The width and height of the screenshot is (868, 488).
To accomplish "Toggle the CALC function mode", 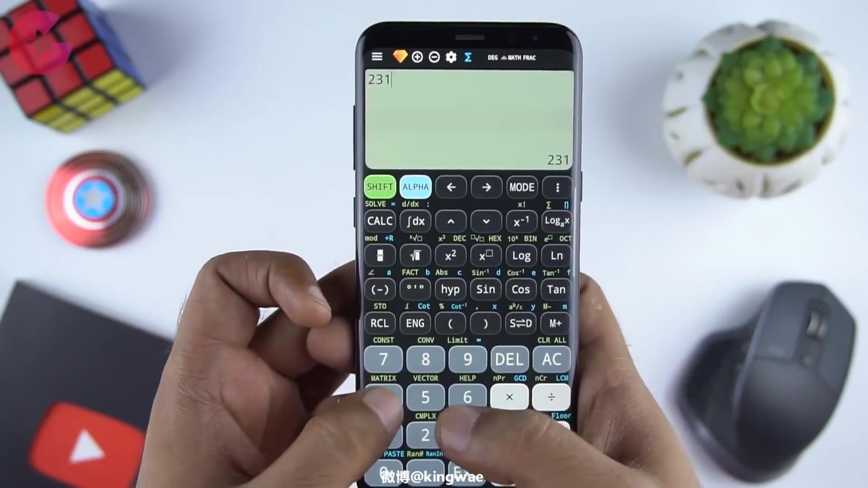I will pos(380,221).
